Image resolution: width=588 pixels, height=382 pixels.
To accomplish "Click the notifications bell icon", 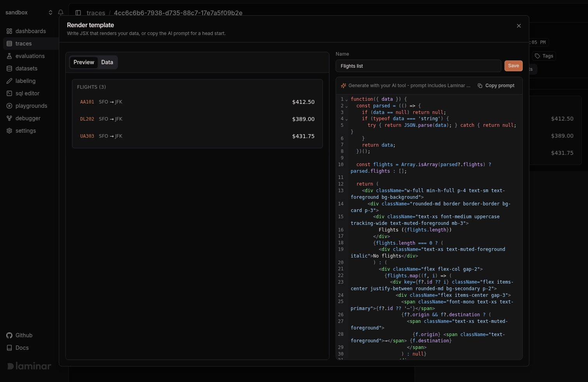I will click(x=61, y=12).
